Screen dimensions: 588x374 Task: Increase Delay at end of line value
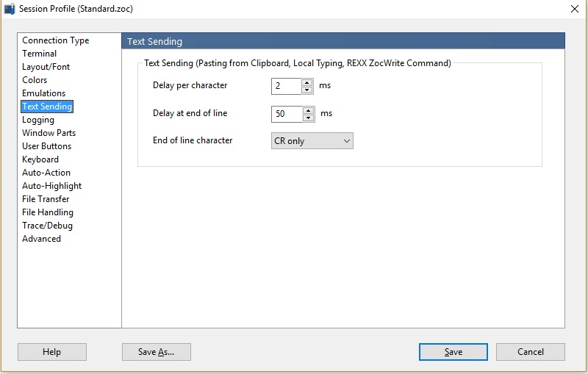308,110
